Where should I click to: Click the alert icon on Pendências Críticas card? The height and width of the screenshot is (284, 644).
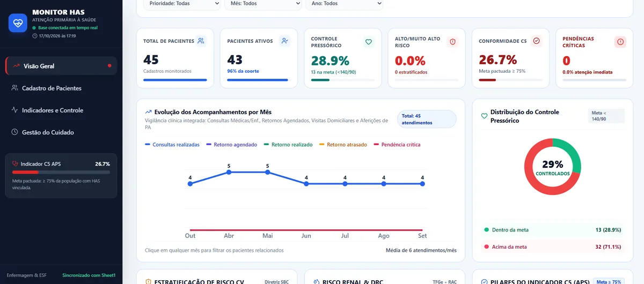[x=620, y=42]
